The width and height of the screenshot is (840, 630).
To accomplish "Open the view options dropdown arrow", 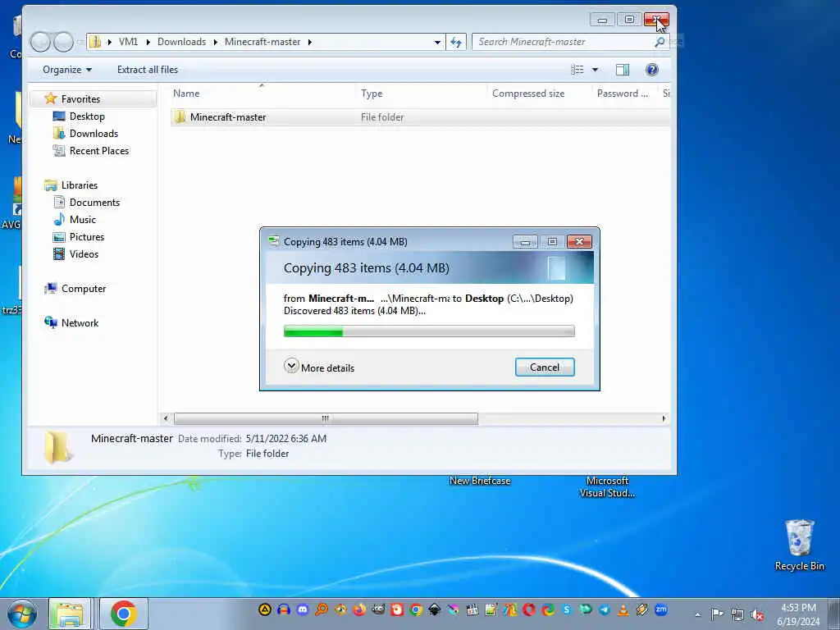I will click(x=595, y=70).
